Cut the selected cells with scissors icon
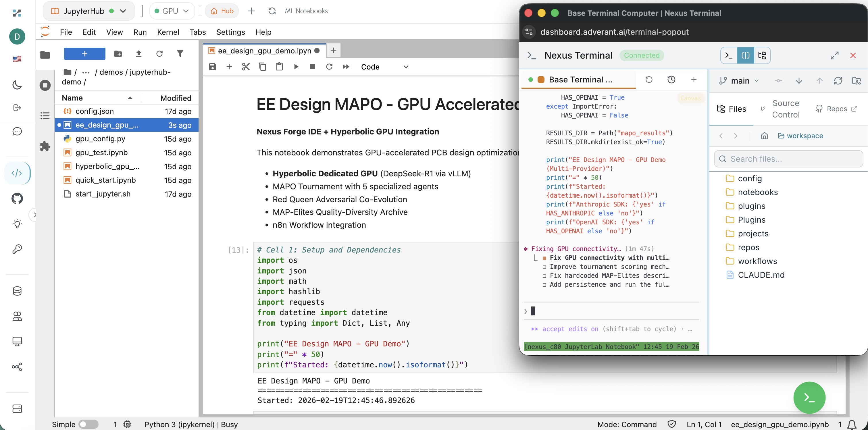868x430 pixels. (246, 66)
